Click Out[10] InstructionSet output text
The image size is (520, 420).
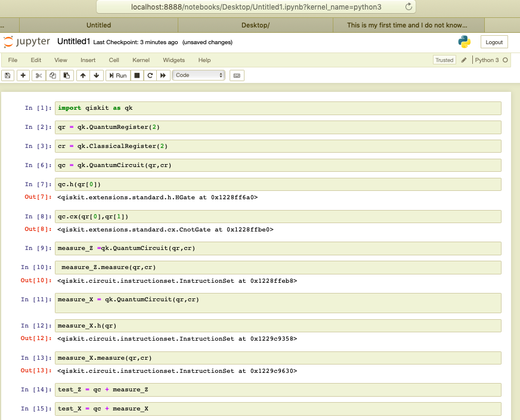point(177,281)
